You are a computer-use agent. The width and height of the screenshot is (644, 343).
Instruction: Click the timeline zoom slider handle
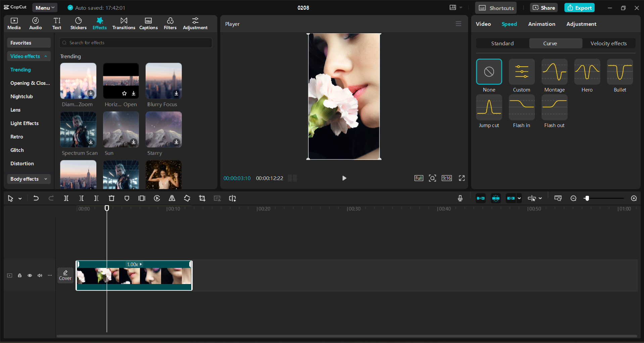point(587,198)
